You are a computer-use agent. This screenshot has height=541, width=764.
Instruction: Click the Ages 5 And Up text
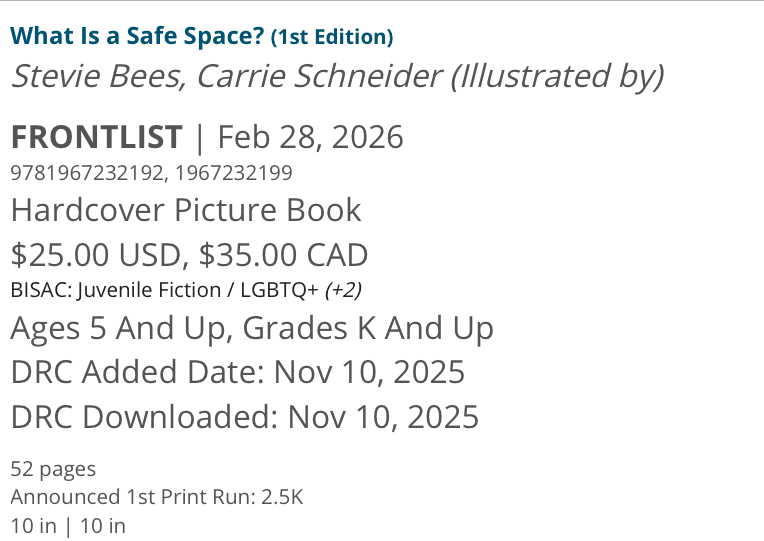120,328
